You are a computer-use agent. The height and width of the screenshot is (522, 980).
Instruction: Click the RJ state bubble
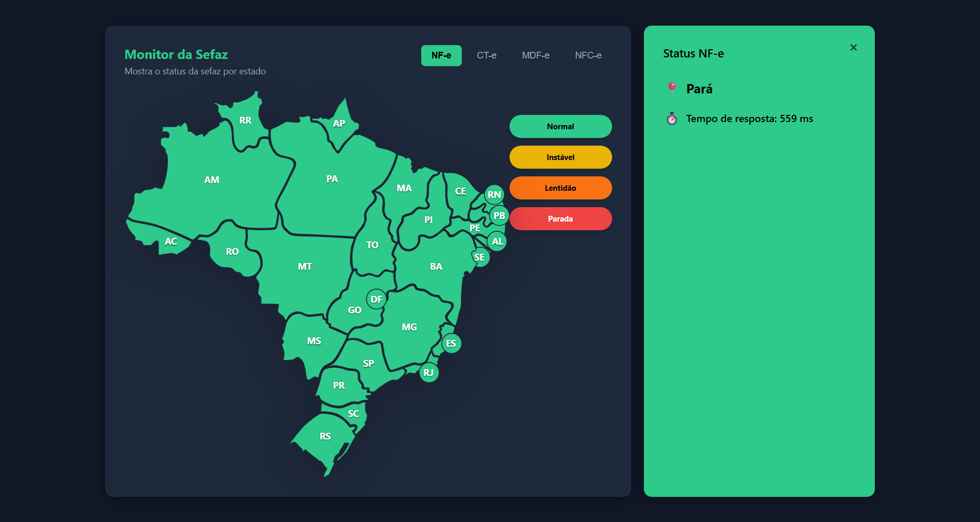pyautogui.click(x=428, y=373)
